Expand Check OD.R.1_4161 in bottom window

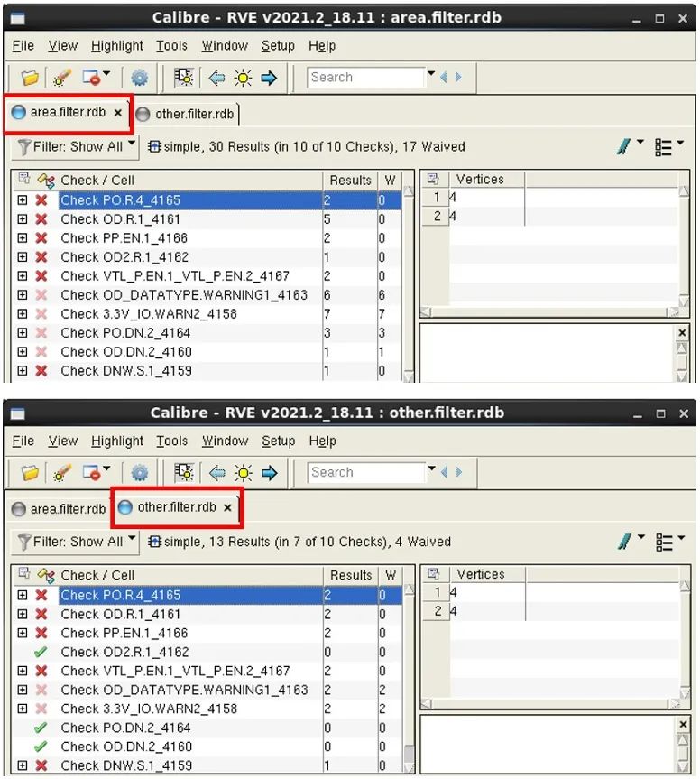(x=23, y=614)
